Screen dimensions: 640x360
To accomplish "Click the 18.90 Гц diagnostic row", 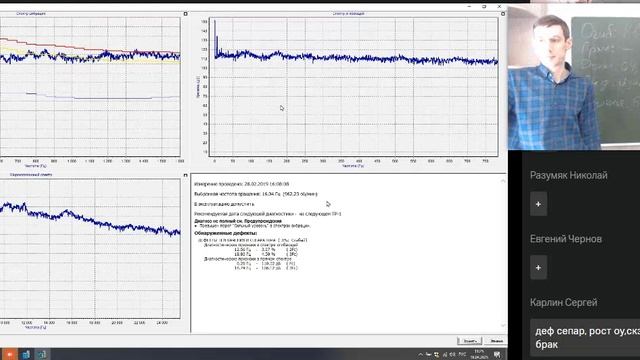I will [266, 254].
